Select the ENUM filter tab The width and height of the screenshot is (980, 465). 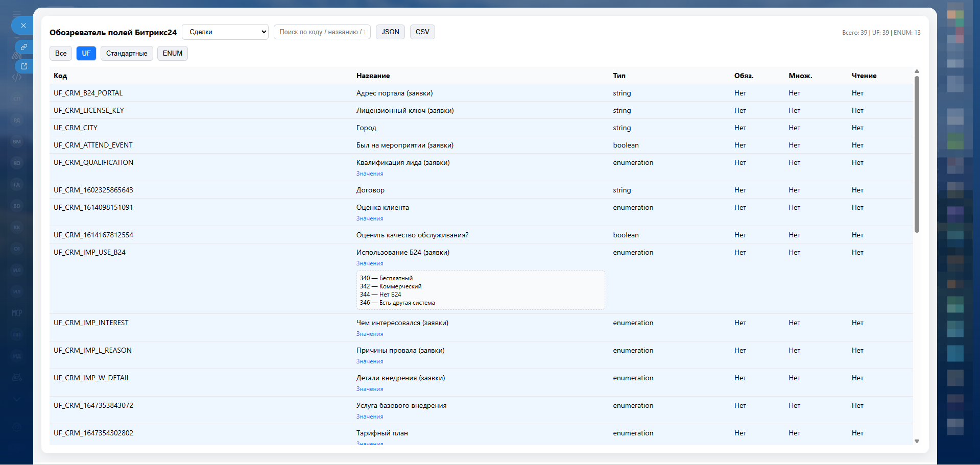[172, 53]
